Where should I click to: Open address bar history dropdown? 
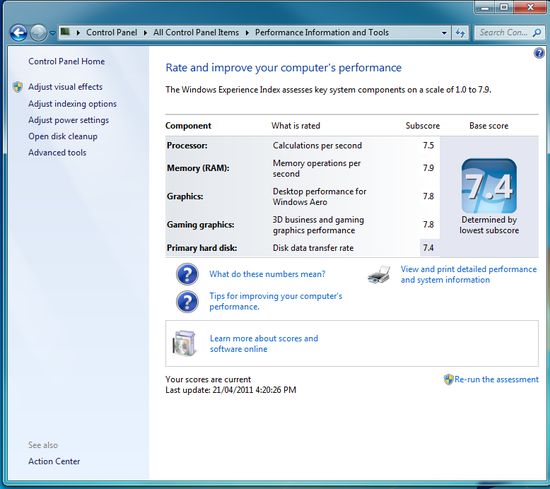pos(444,33)
